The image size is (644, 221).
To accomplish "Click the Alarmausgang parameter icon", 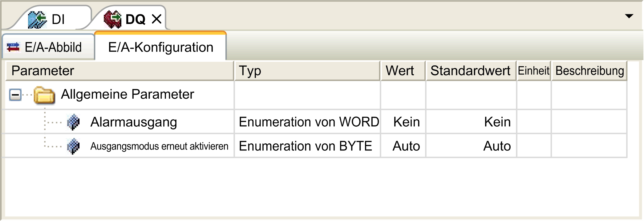I will (x=73, y=122).
